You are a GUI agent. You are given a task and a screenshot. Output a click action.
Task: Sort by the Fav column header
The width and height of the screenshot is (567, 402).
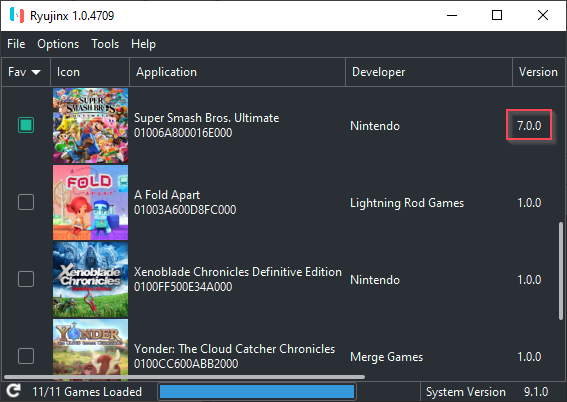tap(26, 72)
